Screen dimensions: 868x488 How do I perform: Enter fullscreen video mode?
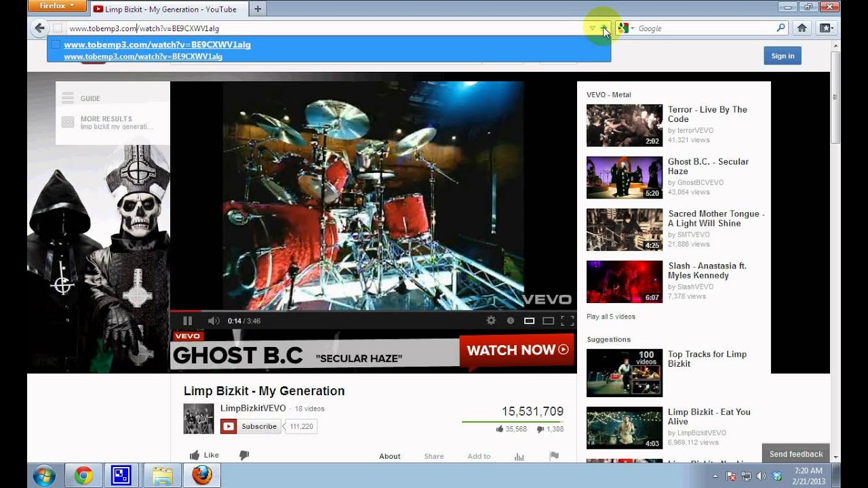[x=568, y=321]
